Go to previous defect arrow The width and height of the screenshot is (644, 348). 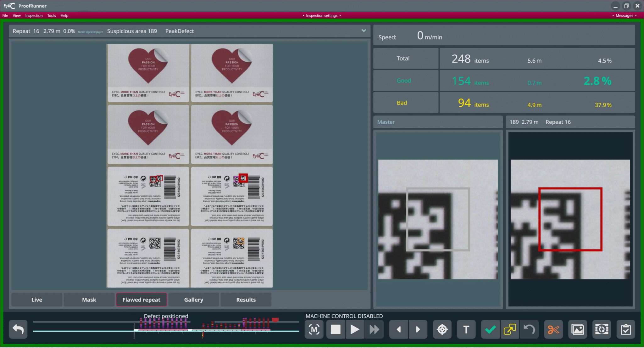click(399, 329)
